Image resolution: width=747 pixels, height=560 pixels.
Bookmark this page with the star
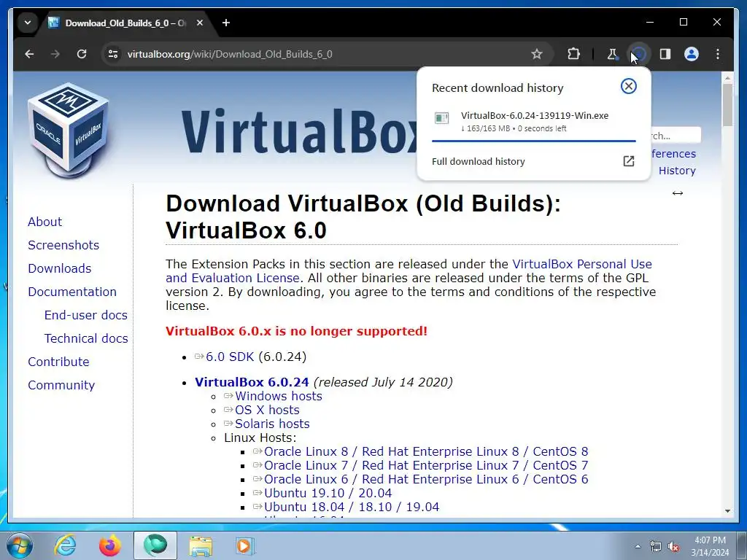click(x=537, y=54)
